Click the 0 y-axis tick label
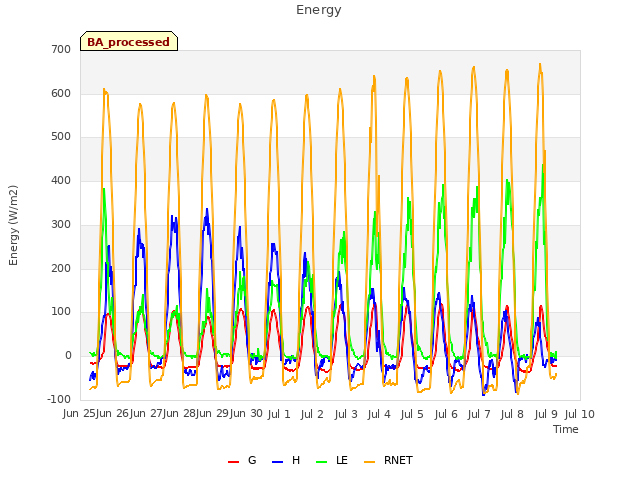This screenshot has height=480, width=640. 68,356
